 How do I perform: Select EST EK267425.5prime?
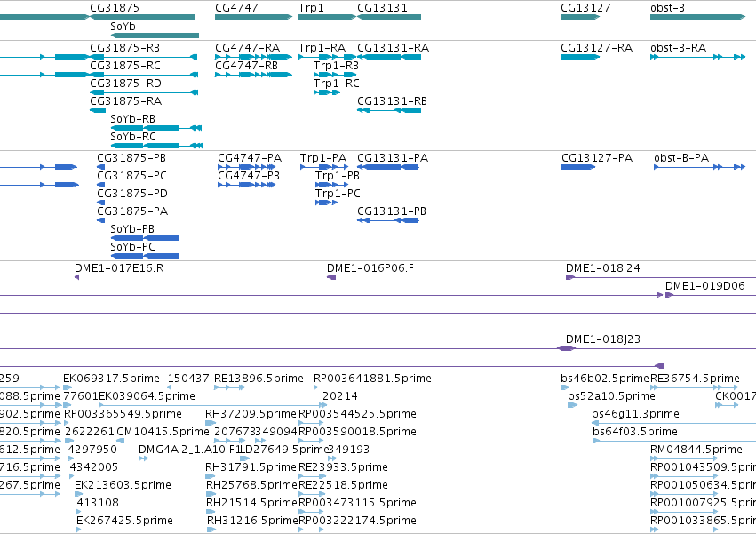coord(78,530)
